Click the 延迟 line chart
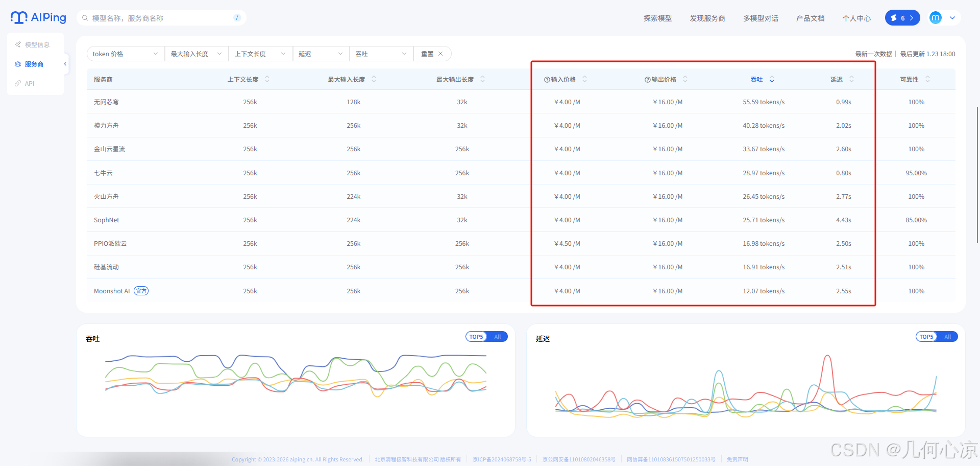This screenshot has width=980, height=466. [x=746, y=386]
